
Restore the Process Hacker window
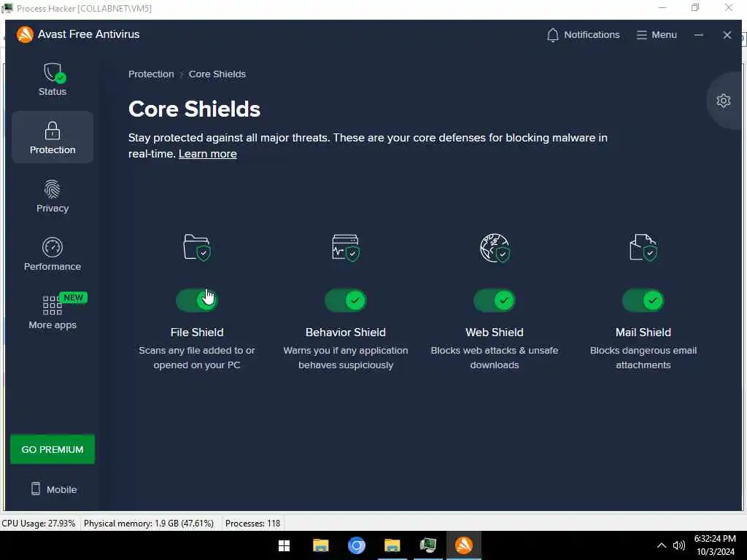pos(695,7)
